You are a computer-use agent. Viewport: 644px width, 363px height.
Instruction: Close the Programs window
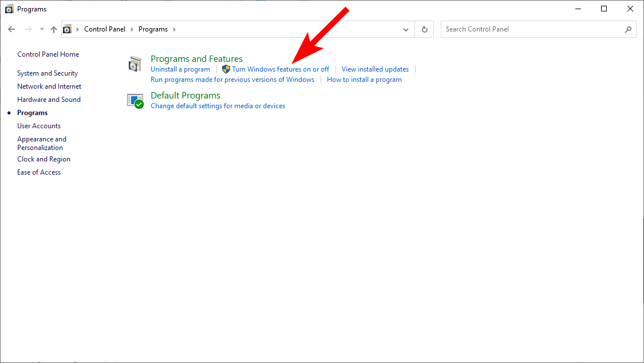630,9
